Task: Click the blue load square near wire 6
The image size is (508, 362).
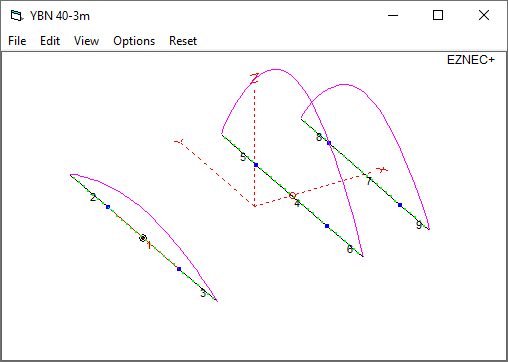Action: click(x=327, y=226)
